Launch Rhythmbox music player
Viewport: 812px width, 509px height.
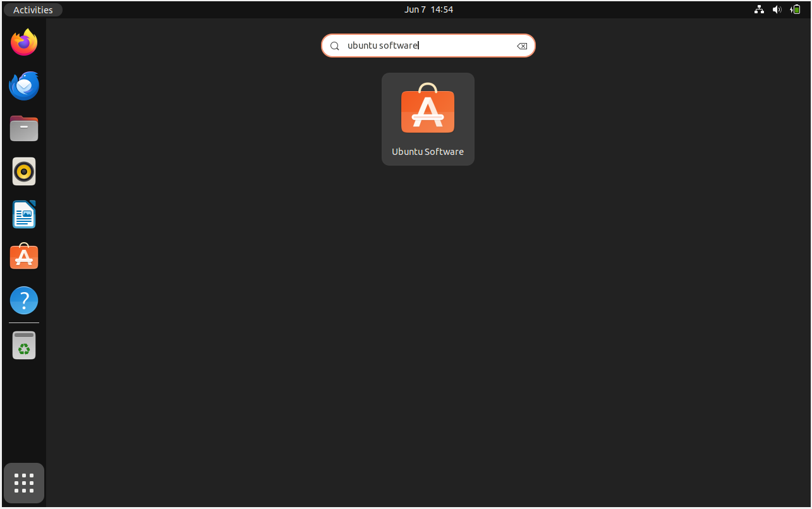click(24, 171)
